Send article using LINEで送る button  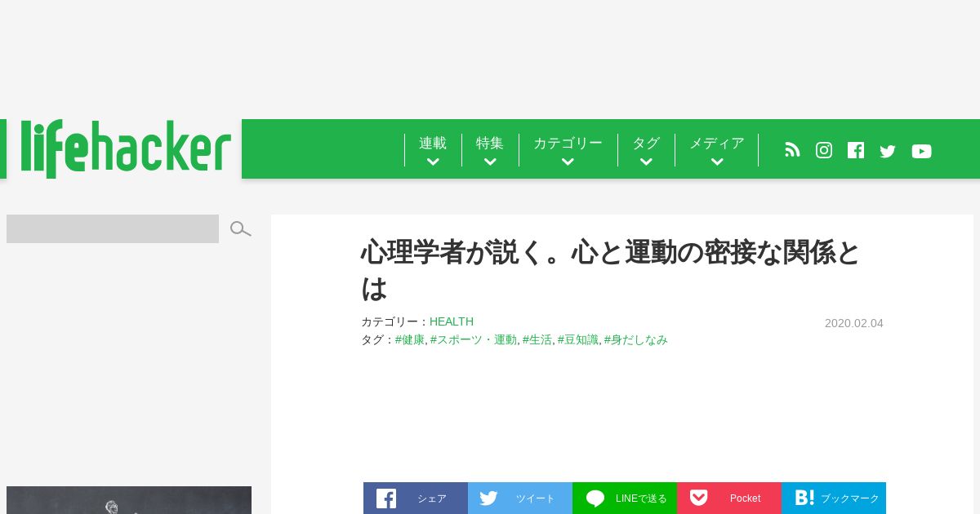pyautogui.click(x=625, y=498)
